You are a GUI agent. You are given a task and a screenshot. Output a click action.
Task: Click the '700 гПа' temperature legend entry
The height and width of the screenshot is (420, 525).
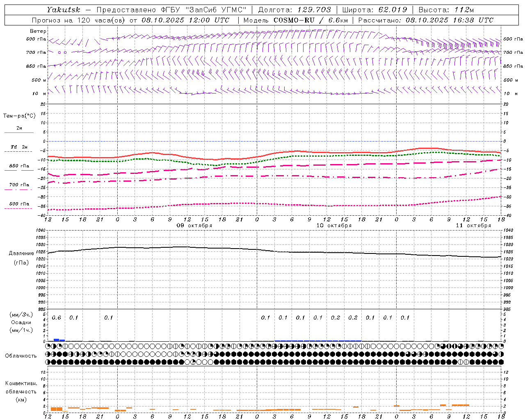[19, 185]
